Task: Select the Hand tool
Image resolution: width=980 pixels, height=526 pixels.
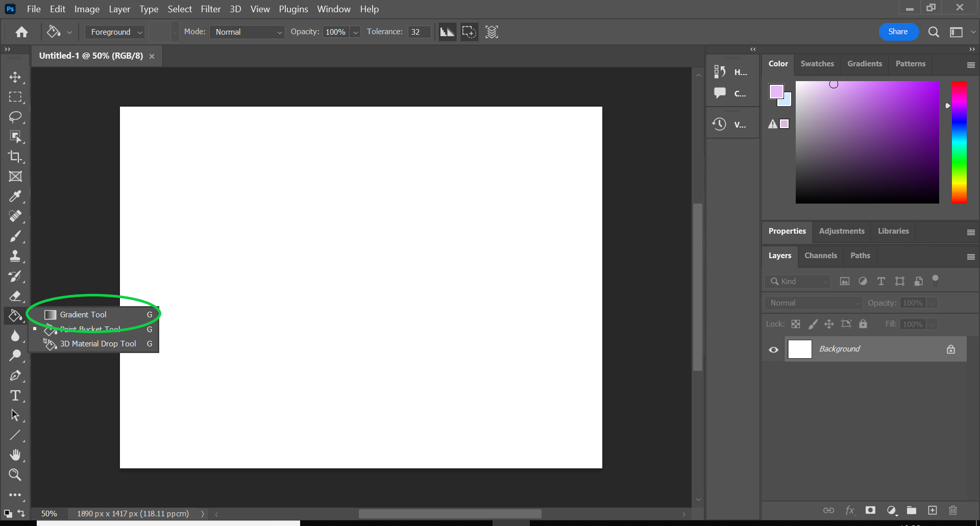Action: pos(15,455)
